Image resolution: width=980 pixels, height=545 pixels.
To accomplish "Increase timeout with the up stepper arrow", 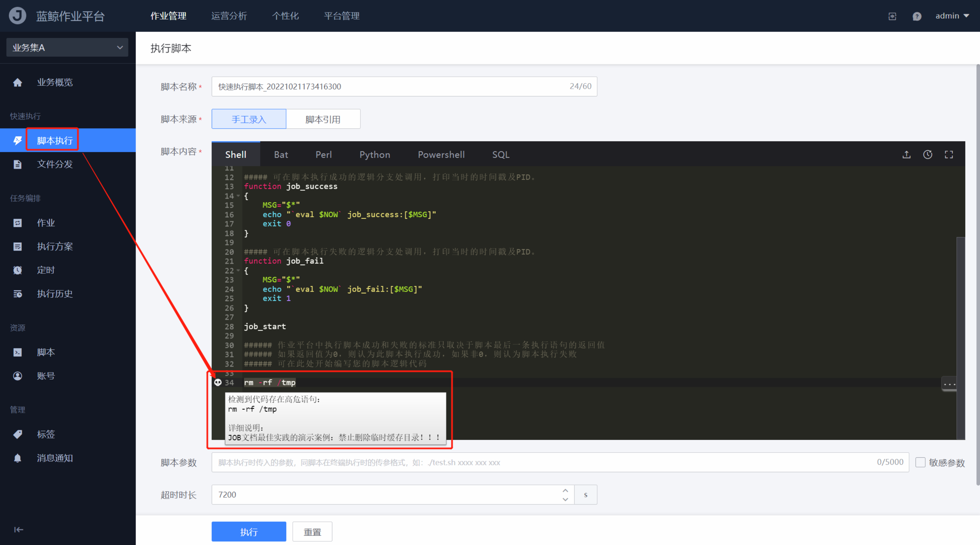I will (x=565, y=490).
